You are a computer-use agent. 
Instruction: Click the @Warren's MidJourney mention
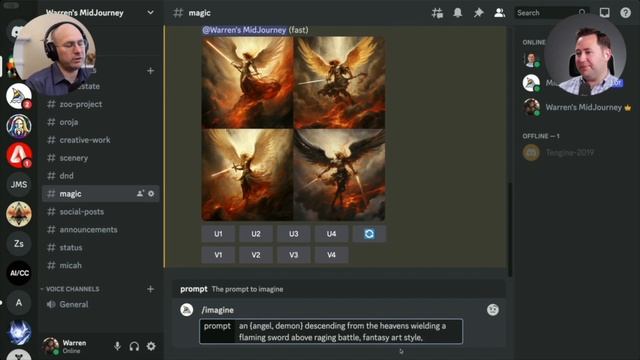244,30
